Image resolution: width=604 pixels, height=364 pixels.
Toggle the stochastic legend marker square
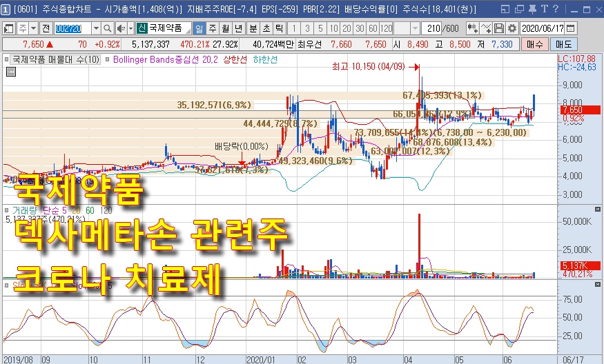pyautogui.click(x=7, y=285)
